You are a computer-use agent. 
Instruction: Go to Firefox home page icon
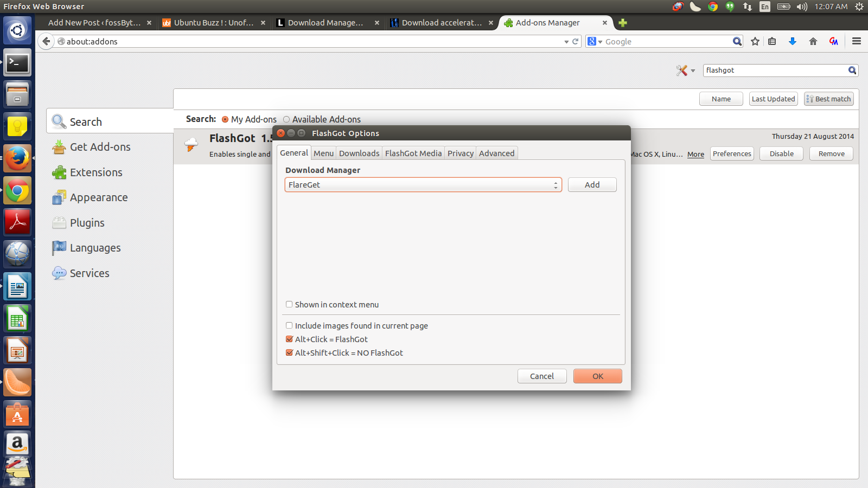click(x=813, y=41)
